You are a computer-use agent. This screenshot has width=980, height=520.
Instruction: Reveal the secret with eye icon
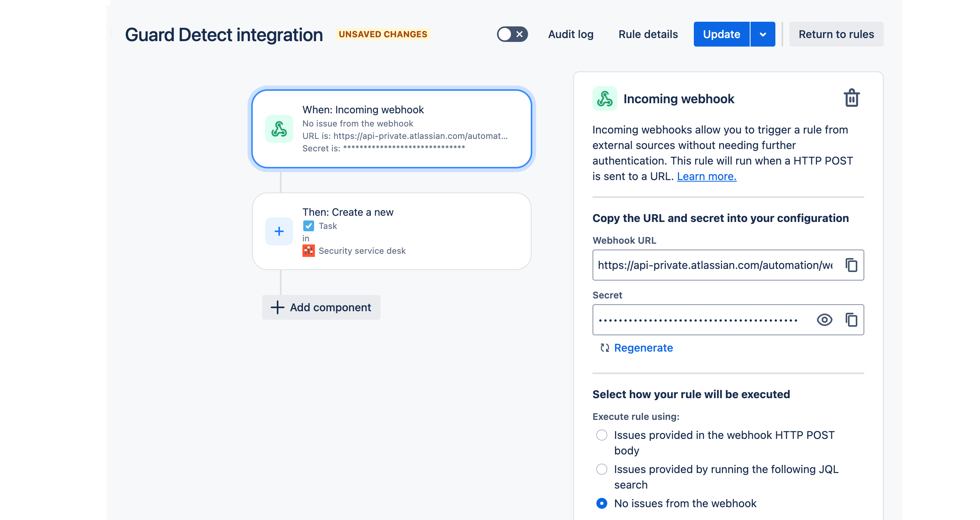pos(824,320)
